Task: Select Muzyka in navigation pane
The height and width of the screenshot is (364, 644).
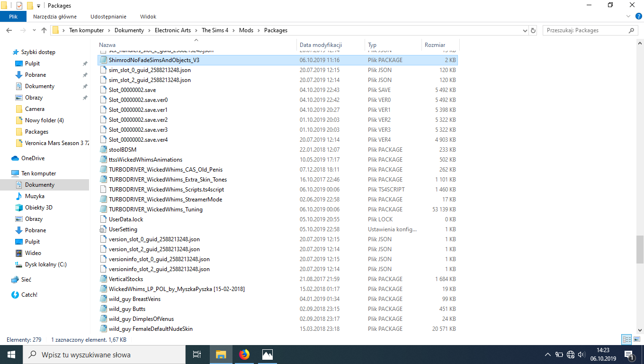Action: 35,196
